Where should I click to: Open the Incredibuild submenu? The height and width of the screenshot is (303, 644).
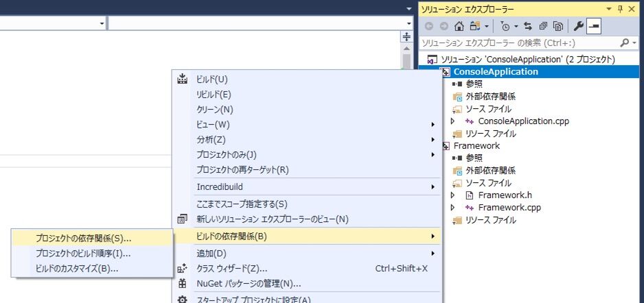(x=306, y=187)
